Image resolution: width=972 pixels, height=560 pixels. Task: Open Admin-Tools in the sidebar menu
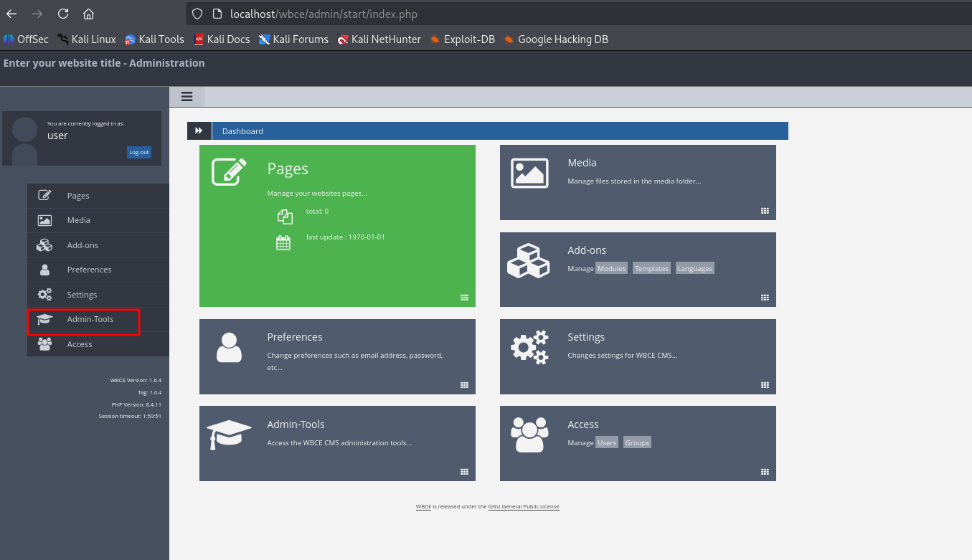point(90,319)
